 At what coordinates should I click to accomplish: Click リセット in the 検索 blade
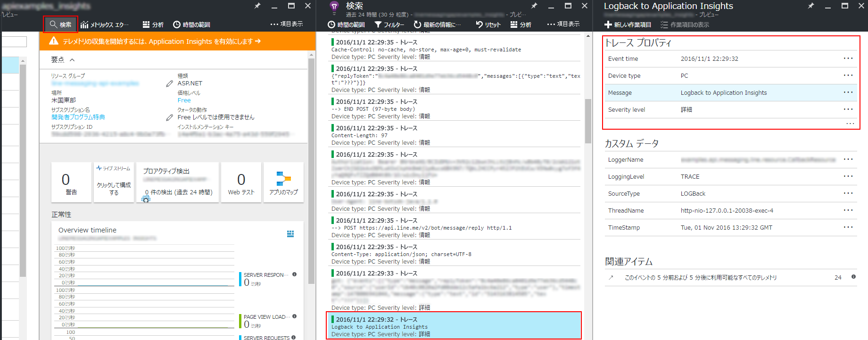pos(488,25)
